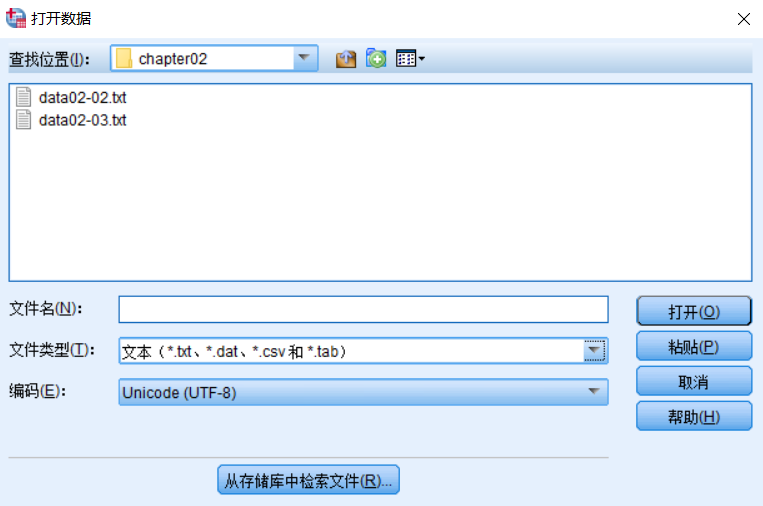Close the 打开数据 dialog
This screenshot has width=763, height=506.
point(744,19)
